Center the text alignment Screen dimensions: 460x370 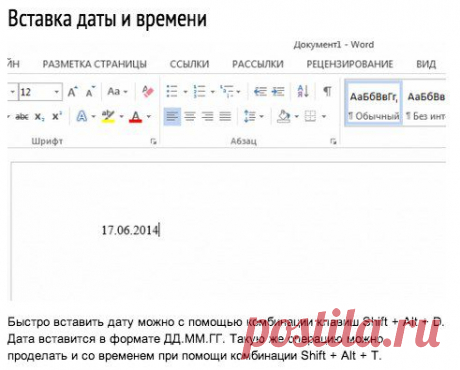coord(190,116)
